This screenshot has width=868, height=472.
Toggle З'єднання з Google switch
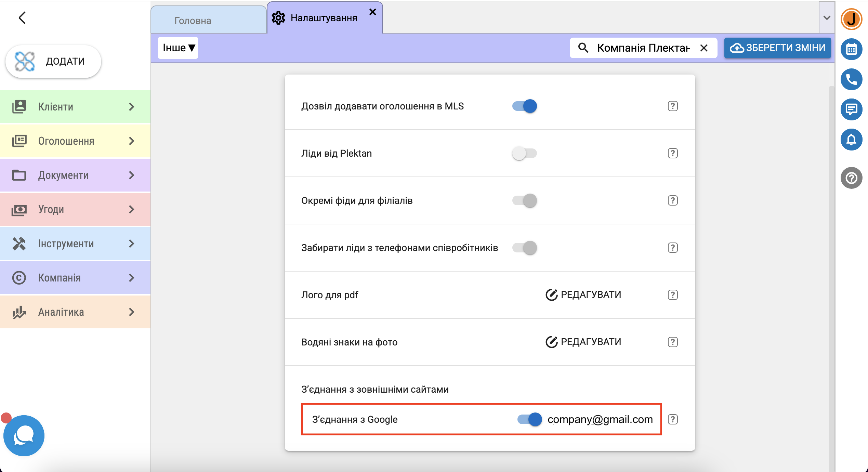click(529, 419)
